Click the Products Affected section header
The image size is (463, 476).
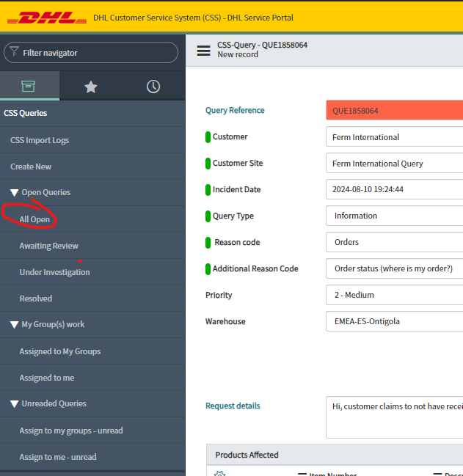335,455
